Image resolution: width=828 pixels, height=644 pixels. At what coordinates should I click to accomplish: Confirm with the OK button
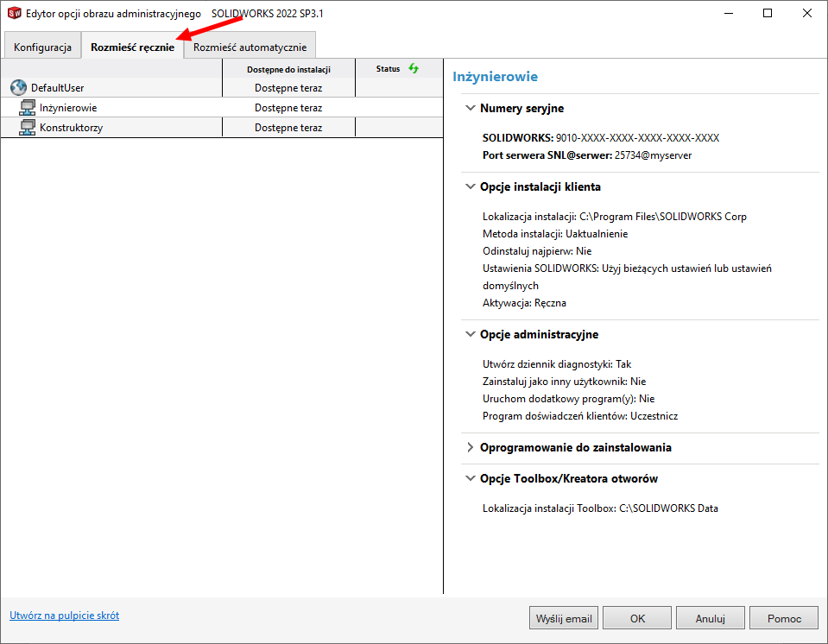pos(637,618)
